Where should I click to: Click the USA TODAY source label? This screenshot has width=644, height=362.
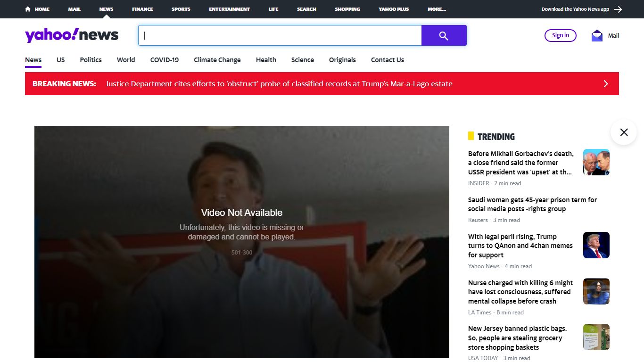483,358
